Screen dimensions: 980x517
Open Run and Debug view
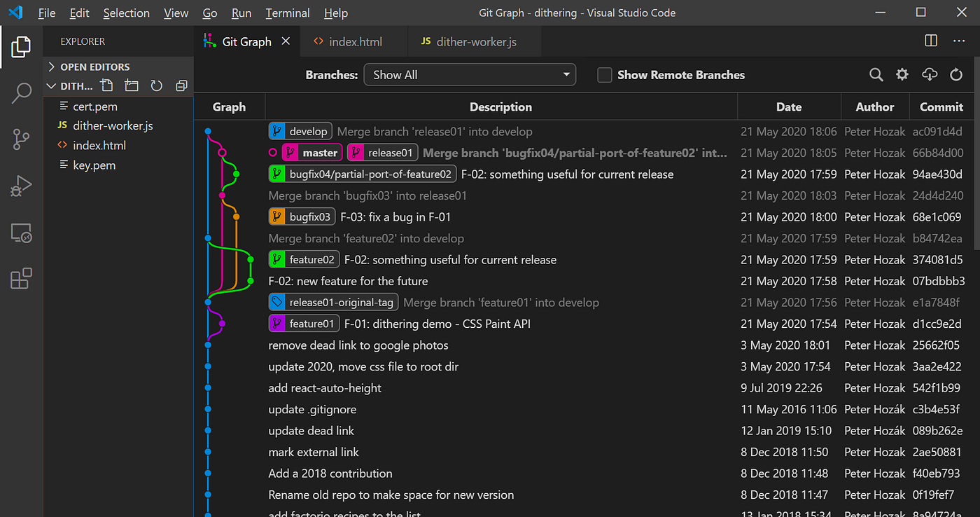(x=21, y=186)
